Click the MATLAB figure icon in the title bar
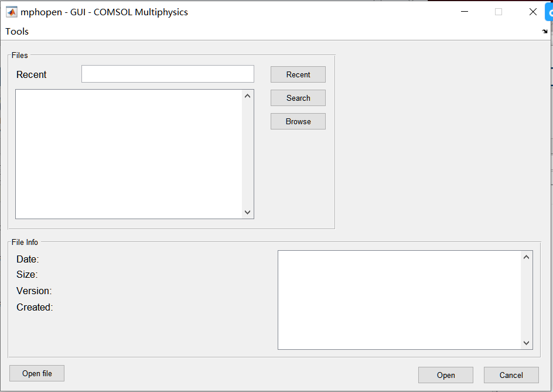Viewport: 553px width, 392px height. point(11,11)
